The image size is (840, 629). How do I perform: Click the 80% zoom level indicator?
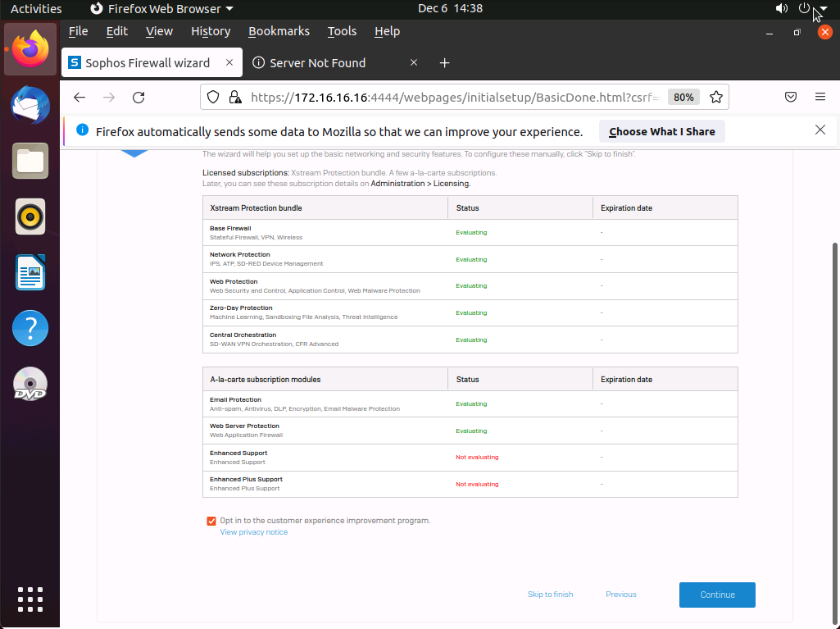(683, 98)
